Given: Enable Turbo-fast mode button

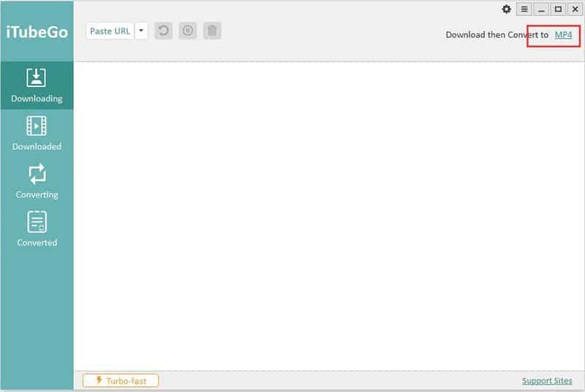Looking at the screenshot, I should pyautogui.click(x=121, y=380).
